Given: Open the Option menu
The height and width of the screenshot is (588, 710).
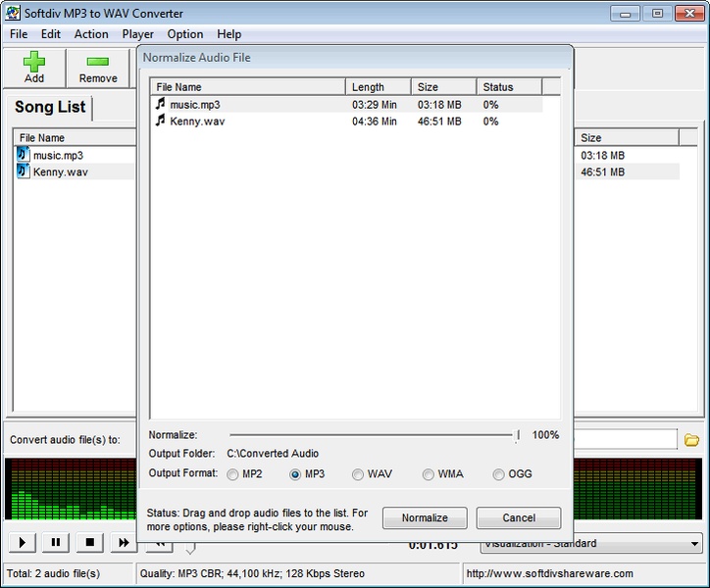Looking at the screenshot, I should coord(184,34).
